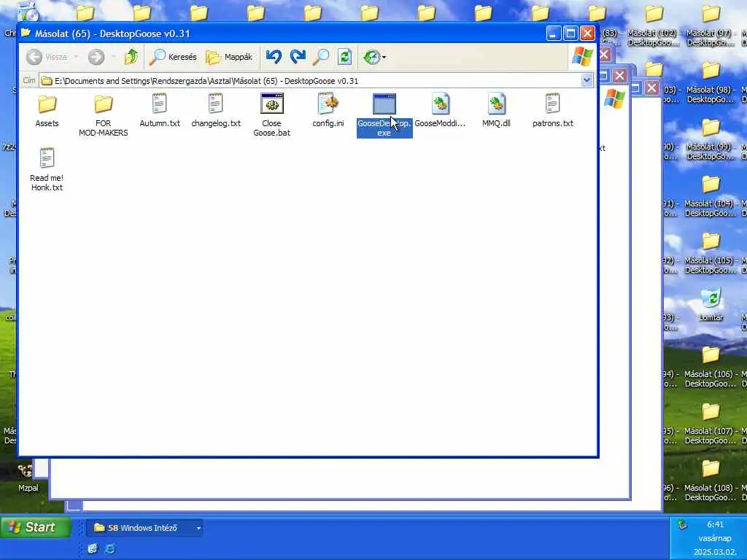Screen dimensions: 747x560
Task: Select desktop folder Másolat (106)
Action: (711, 367)
